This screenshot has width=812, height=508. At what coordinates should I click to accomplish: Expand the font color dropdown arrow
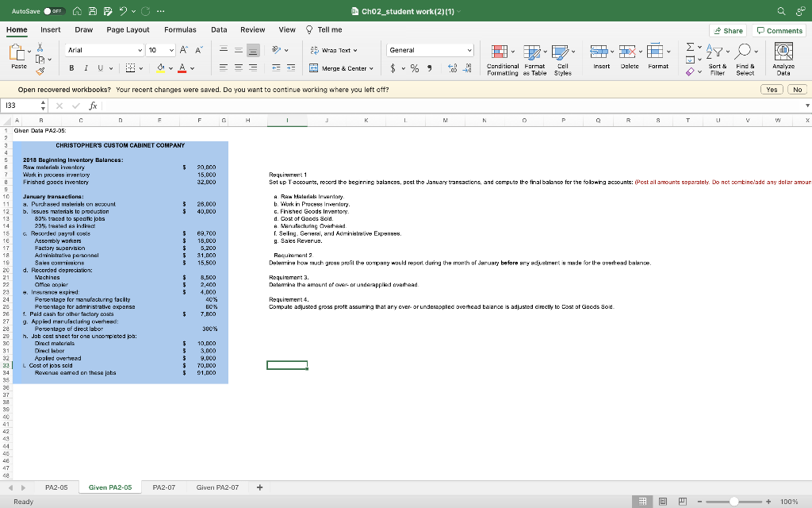pyautogui.click(x=192, y=68)
